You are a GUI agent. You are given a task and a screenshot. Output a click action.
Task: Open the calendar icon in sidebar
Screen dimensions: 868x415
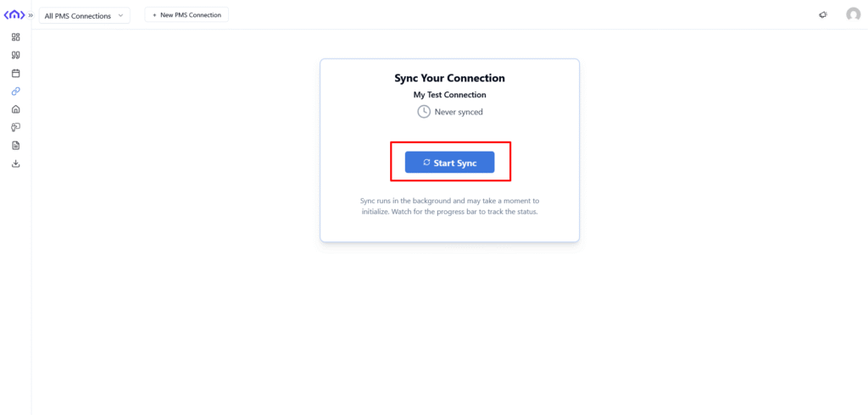(15, 73)
